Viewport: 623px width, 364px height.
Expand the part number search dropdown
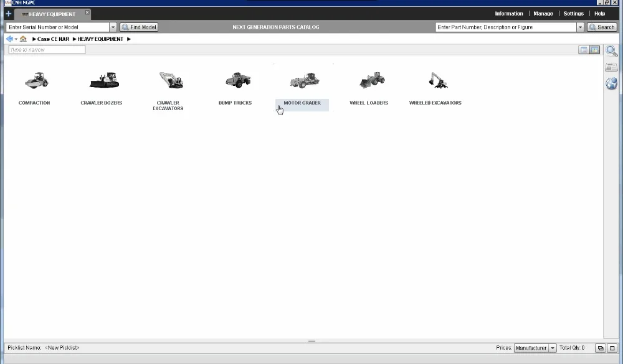[x=580, y=27]
